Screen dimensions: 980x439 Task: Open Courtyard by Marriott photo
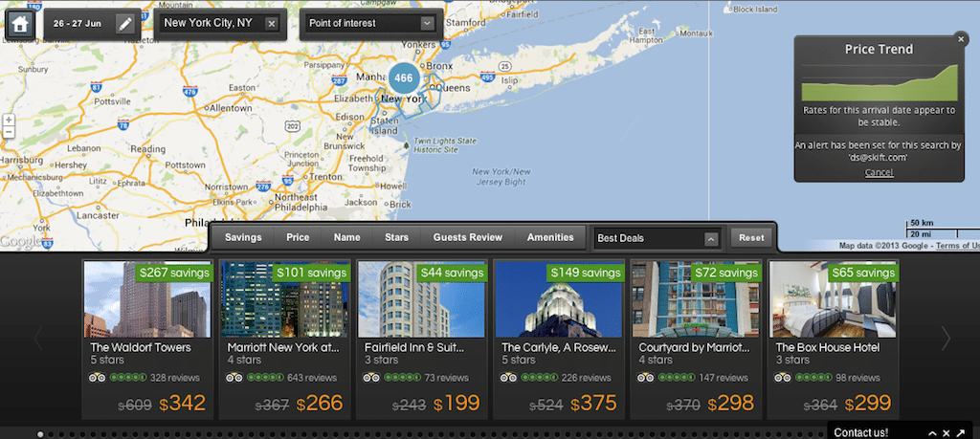[697, 299]
